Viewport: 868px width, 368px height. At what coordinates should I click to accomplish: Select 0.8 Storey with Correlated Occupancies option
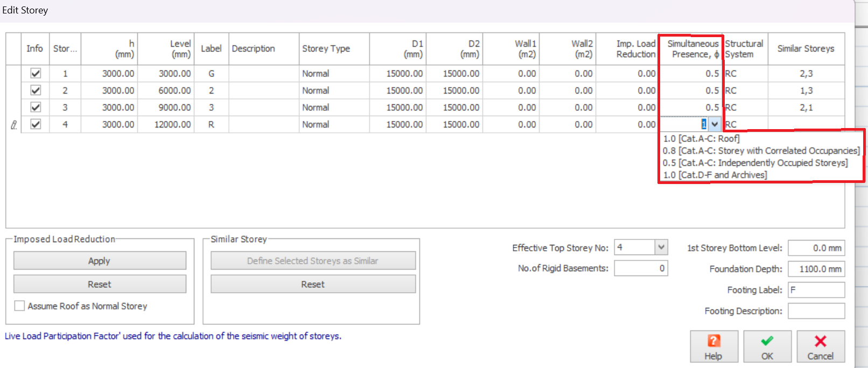761,151
